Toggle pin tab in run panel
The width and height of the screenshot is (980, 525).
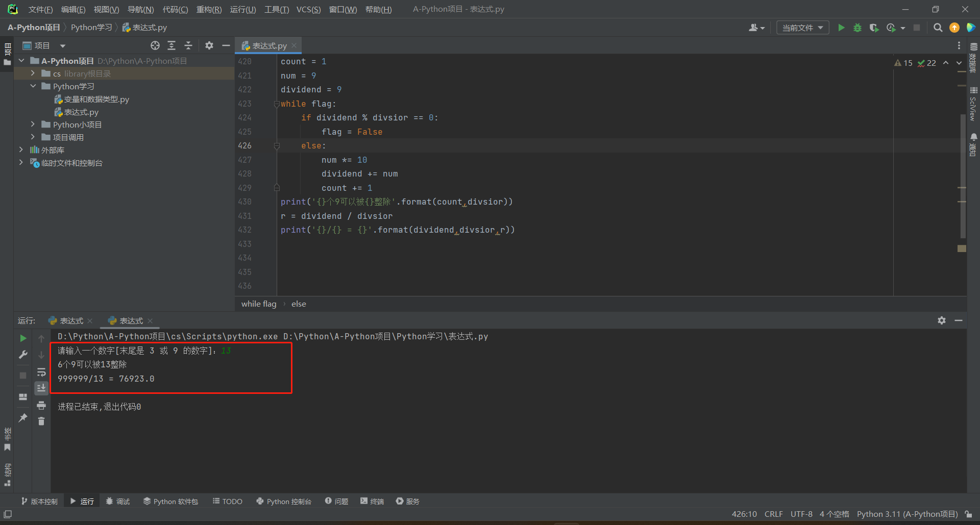(x=23, y=418)
